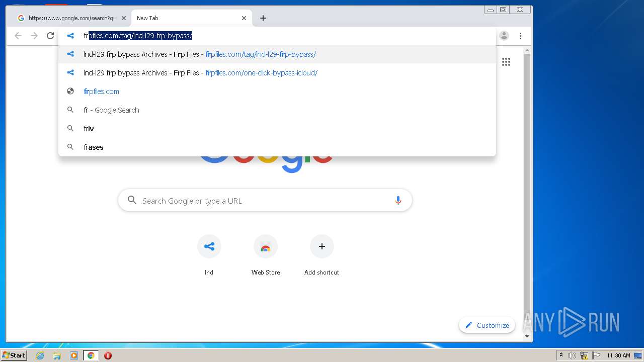This screenshot has width=644, height=362.
Task: Select the 'fr - Google Search' suggestion
Action: click(277, 110)
